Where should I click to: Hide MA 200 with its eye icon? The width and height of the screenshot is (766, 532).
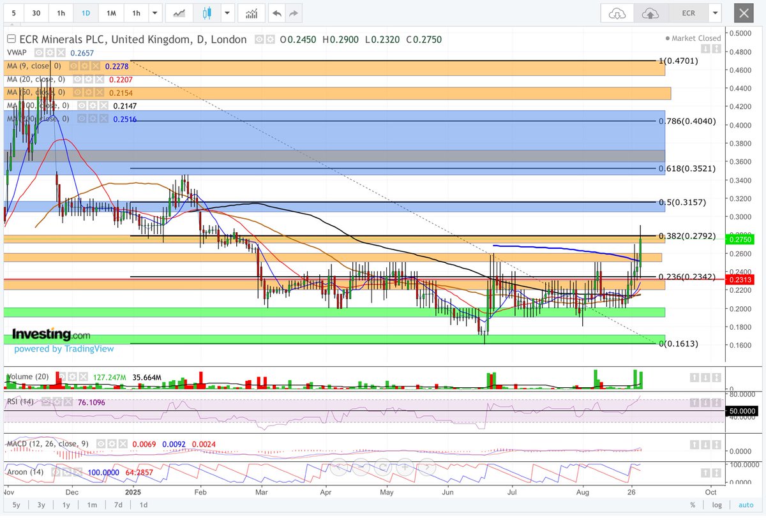82,119
